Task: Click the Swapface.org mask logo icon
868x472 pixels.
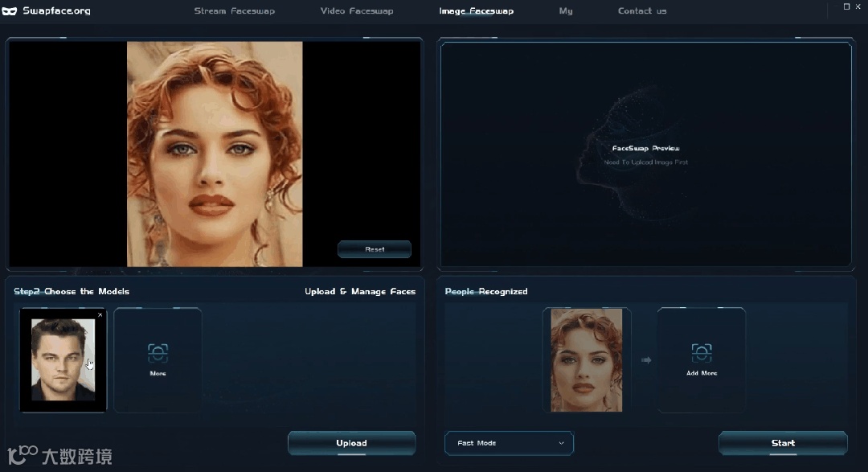Action: click(10, 11)
